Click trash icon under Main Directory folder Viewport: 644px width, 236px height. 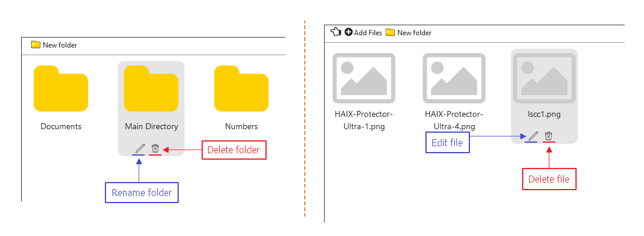click(x=155, y=149)
